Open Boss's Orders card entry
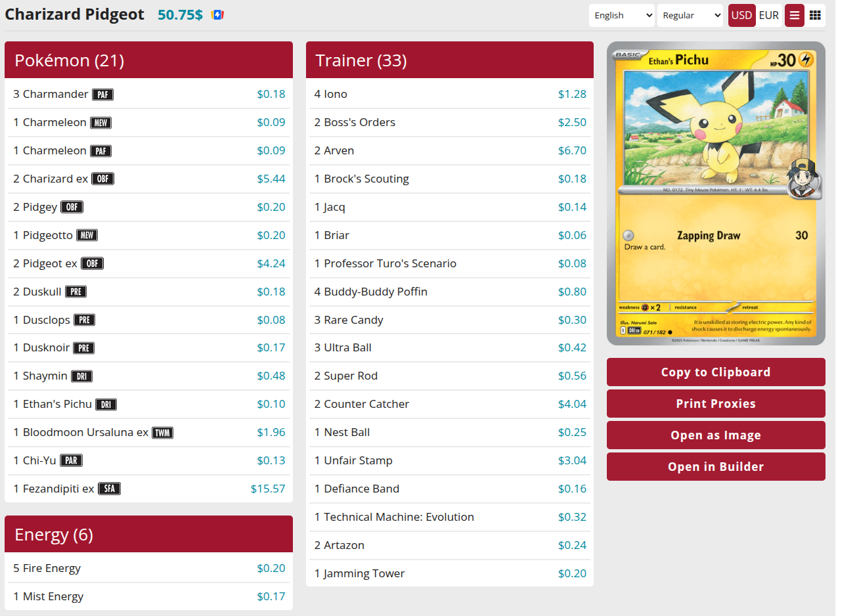The height and width of the screenshot is (616, 859). click(x=450, y=123)
